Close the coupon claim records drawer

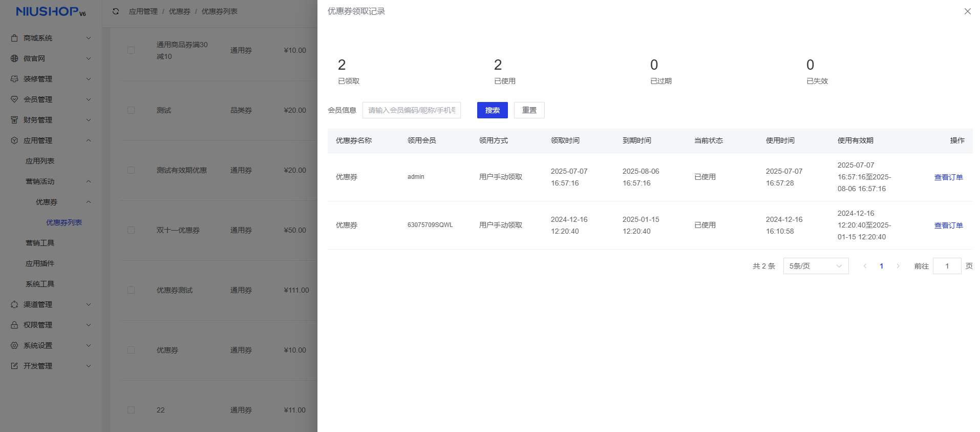(967, 11)
